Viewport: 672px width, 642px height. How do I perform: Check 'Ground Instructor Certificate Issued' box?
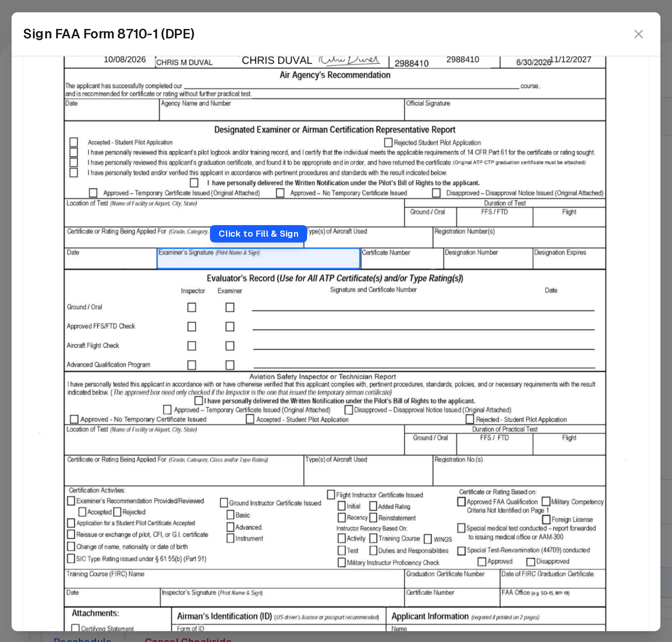point(224,503)
